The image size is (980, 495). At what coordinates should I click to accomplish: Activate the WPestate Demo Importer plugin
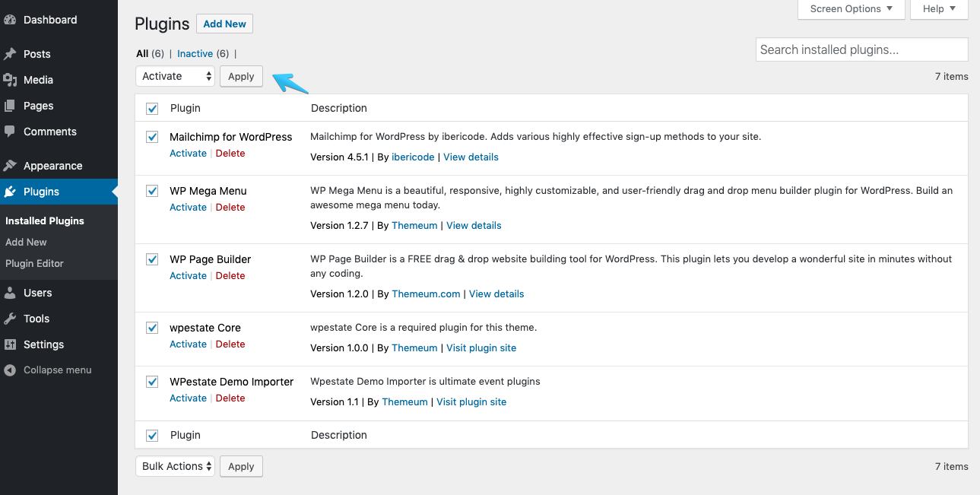(x=188, y=398)
